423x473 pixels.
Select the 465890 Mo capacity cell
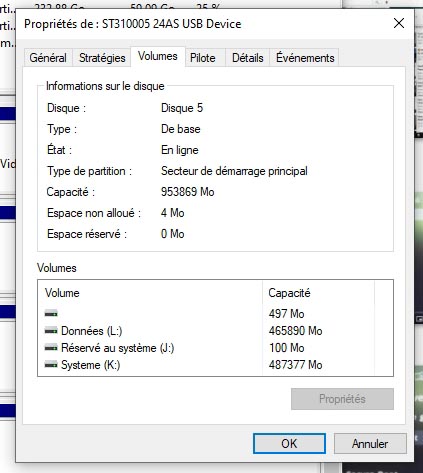(295, 331)
